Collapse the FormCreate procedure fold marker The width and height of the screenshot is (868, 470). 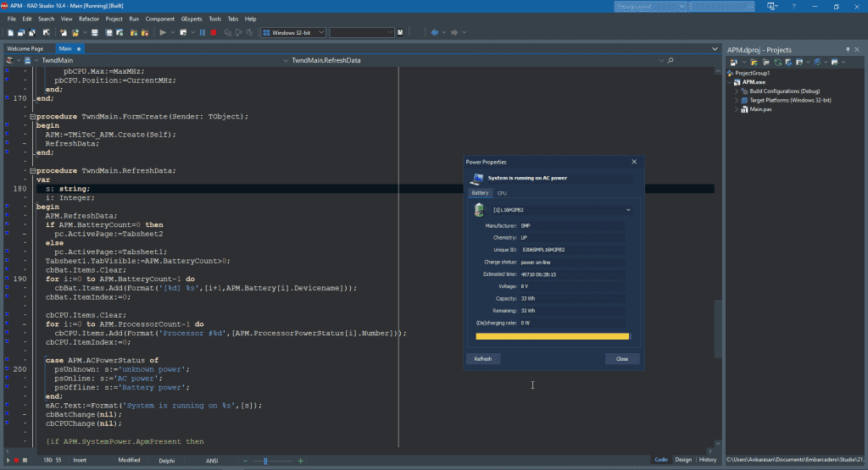point(33,117)
